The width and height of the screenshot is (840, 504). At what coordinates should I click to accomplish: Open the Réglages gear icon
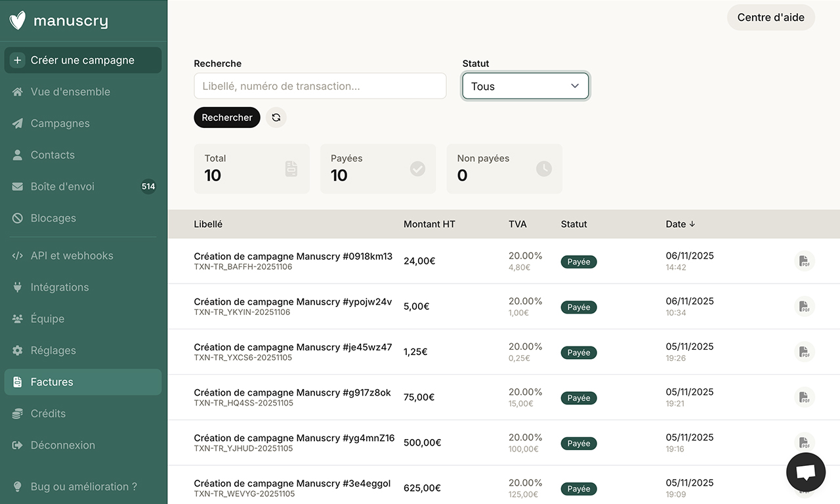coord(17,350)
